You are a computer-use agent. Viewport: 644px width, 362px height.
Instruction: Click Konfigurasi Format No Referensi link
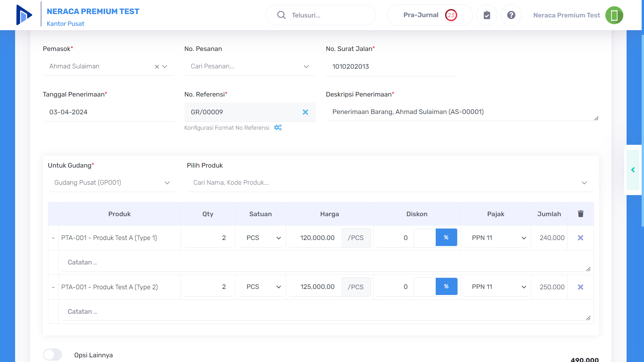(x=227, y=128)
